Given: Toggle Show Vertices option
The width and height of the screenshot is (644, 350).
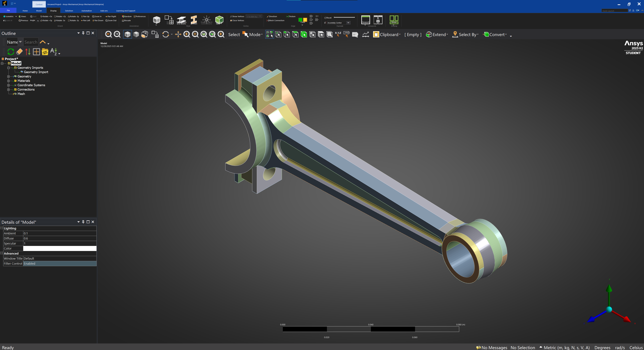Looking at the screenshot, I should (x=237, y=16).
